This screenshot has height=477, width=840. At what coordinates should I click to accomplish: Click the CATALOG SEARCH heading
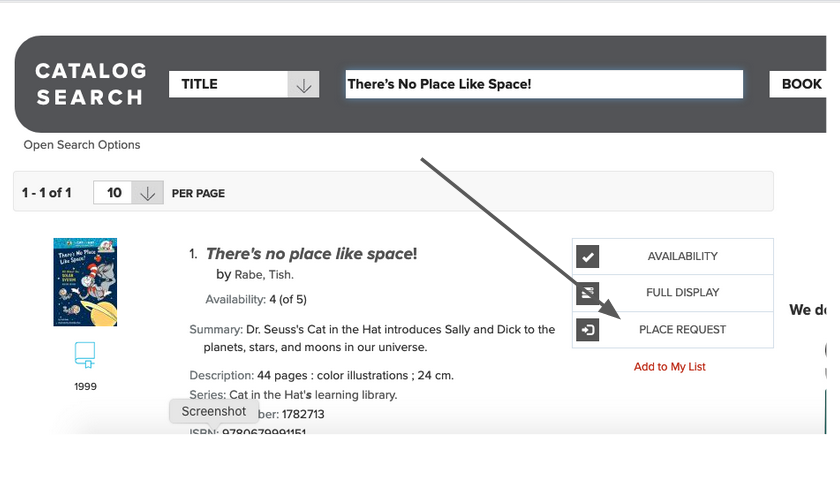tap(91, 84)
